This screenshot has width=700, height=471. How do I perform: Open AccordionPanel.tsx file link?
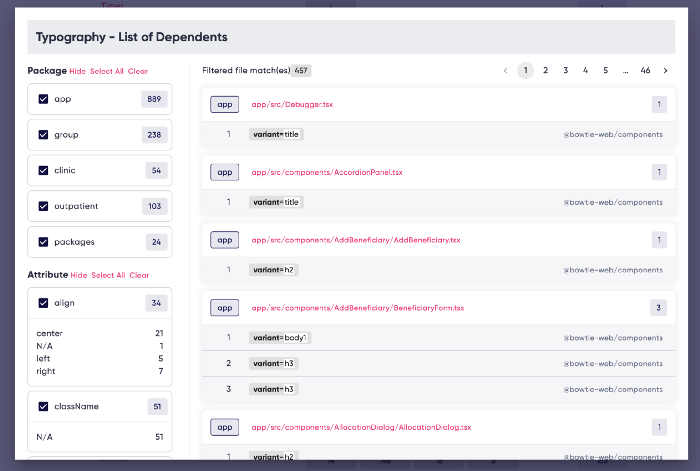click(327, 172)
